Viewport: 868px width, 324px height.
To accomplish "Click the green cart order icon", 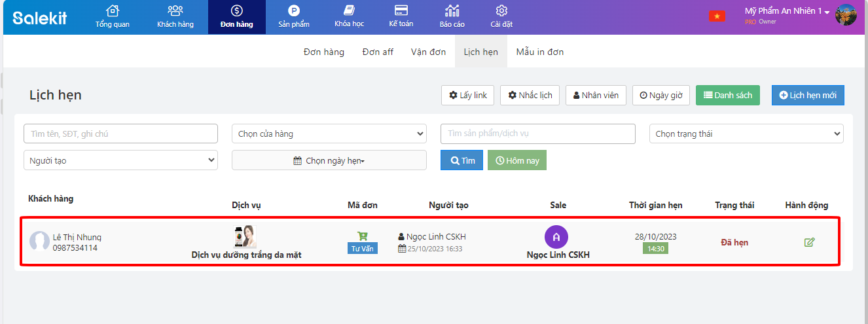I will click(x=362, y=236).
